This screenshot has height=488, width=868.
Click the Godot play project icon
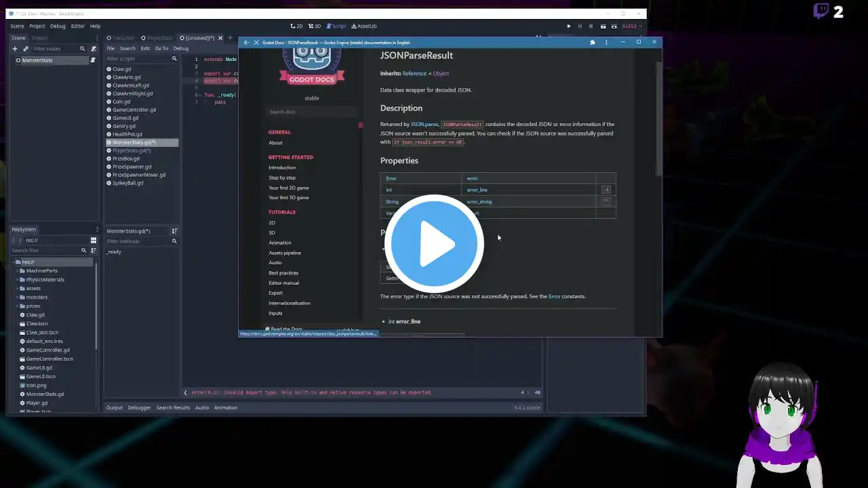point(569,26)
